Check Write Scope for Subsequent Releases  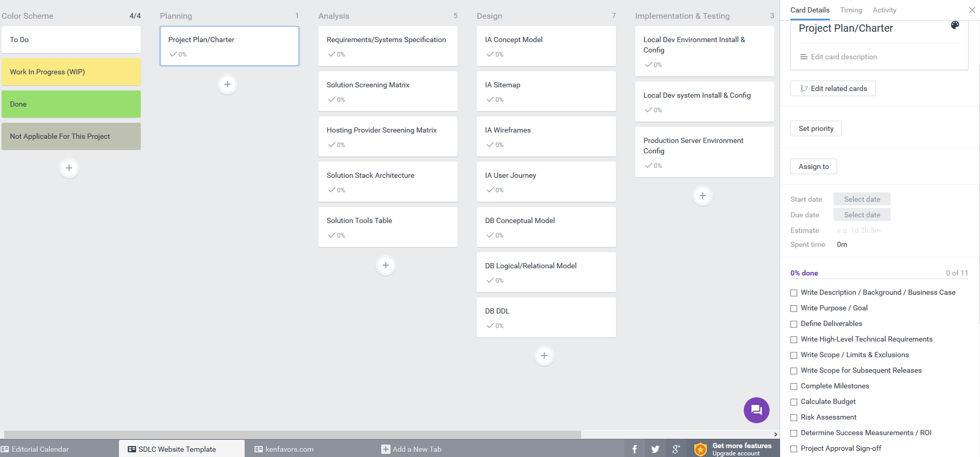794,371
